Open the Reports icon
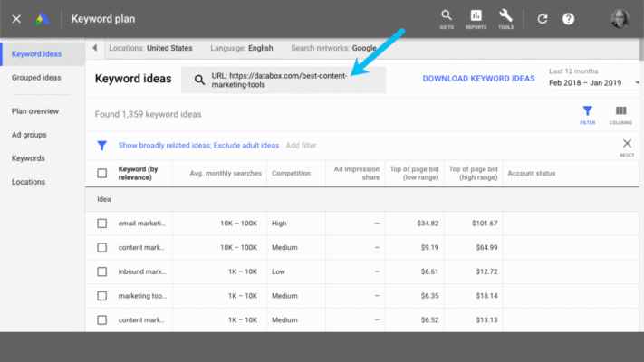Viewport: 644px width, 362px height. click(x=476, y=19)
